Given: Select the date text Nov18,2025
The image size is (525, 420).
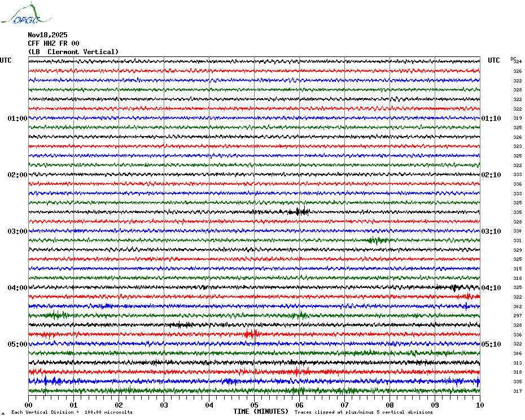Looking at the screenshot, I should pyautogui.click(x=47, y=35).
